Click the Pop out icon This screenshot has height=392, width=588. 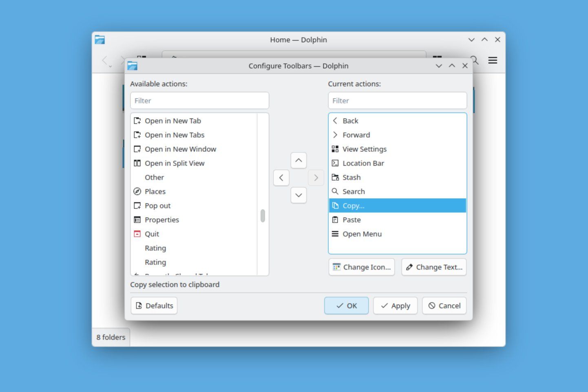tap(137, 206)
